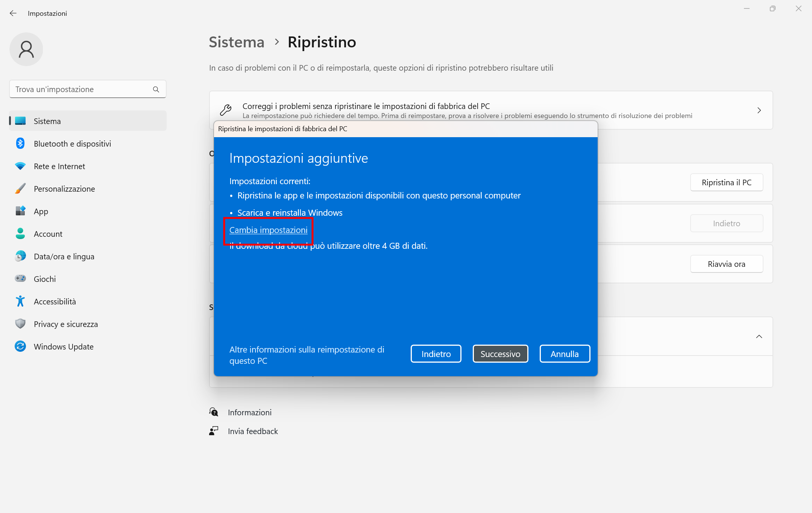Open Windows Update
This screenshot has width=812, height=513.
pos(63,346)
